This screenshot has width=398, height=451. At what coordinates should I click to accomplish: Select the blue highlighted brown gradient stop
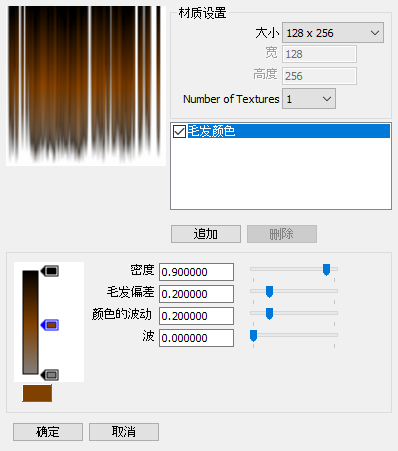(50, 325)
